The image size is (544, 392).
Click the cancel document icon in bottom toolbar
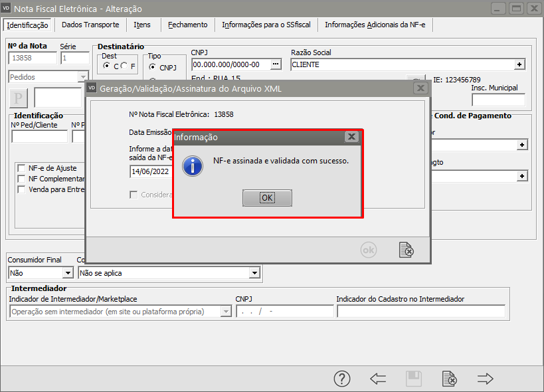(x=450, y=379)
